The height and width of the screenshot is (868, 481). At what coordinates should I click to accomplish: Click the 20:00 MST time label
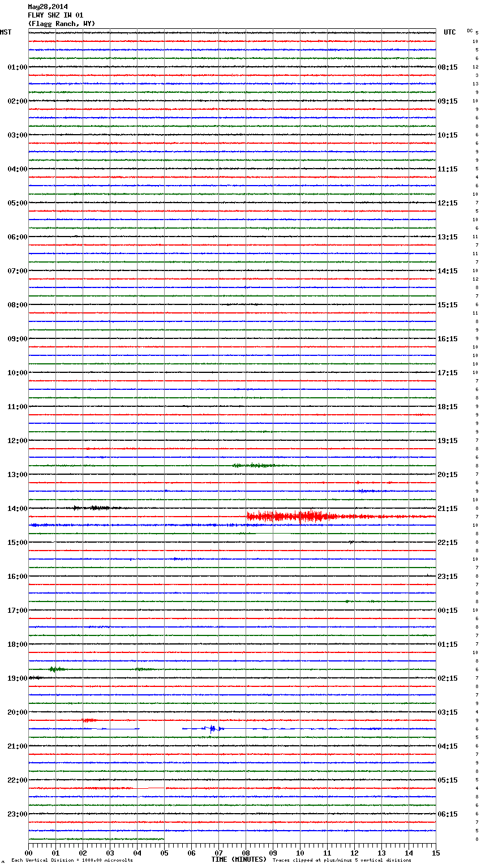pyautogui.click(x=18, y=712)
